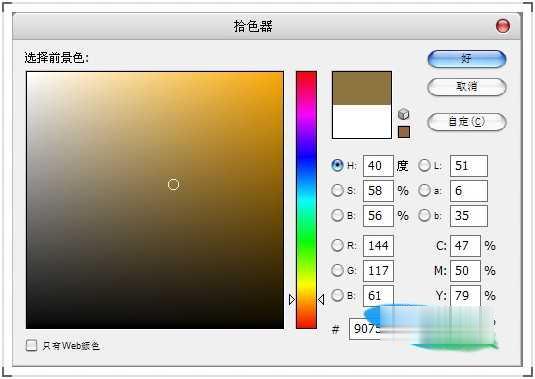Click the Lab b field showing 35
The image size is (535, 379).
pyautogui.click(x=468, y=216)
